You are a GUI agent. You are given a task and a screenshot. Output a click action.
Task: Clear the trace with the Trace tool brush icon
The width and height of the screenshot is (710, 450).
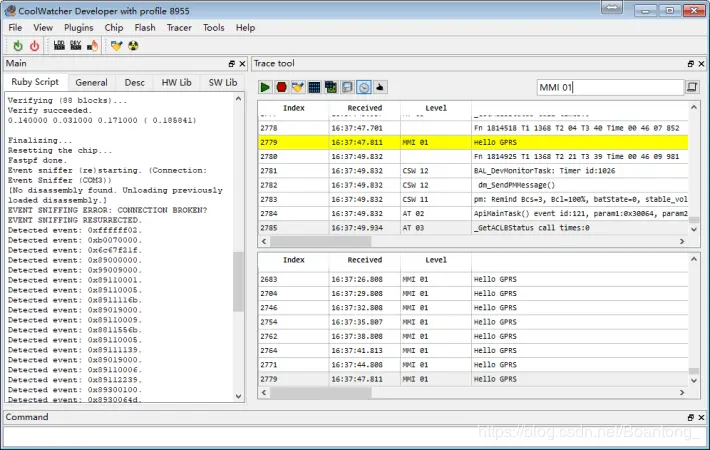[x=297, y=87]
